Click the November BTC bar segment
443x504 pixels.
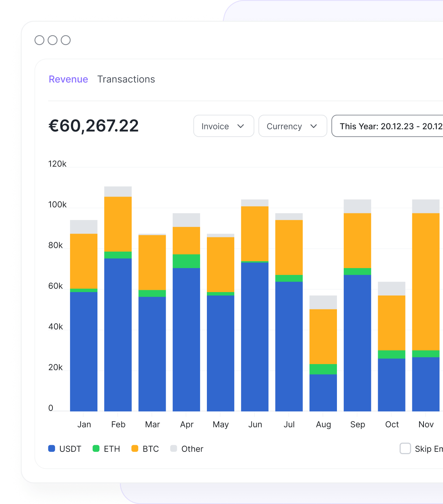[x=425, y=281]
